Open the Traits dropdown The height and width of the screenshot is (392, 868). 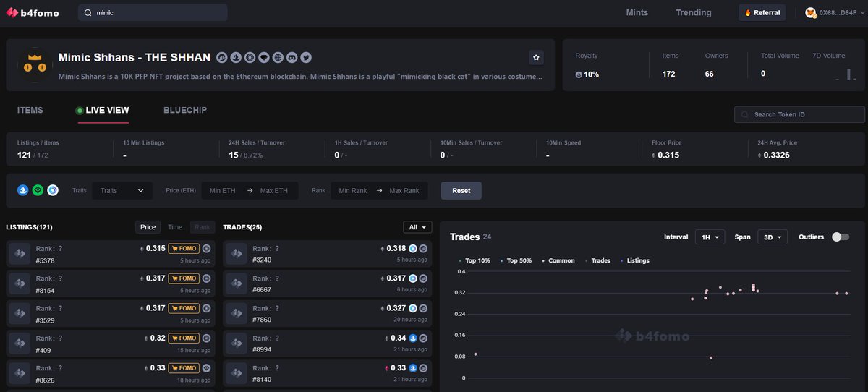[122, 190]
